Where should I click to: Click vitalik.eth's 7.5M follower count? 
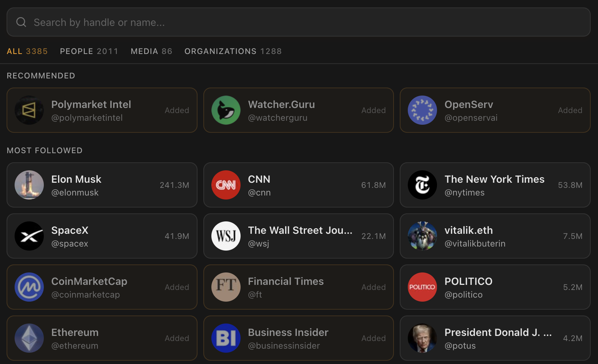coord(573,236)
